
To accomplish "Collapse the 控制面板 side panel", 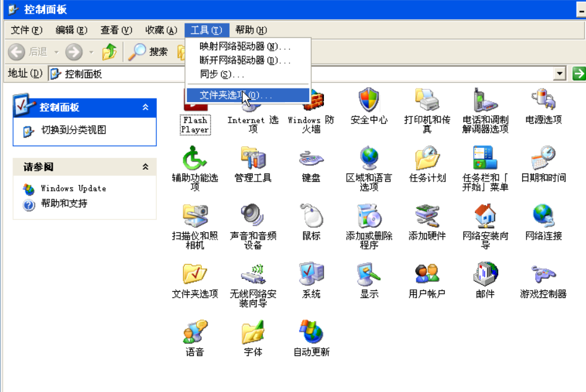I will 146,107.
